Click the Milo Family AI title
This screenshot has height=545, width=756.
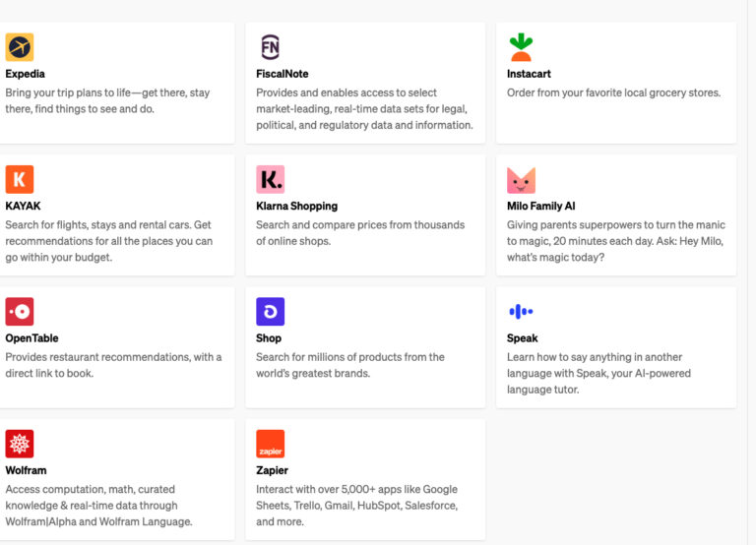541,206
